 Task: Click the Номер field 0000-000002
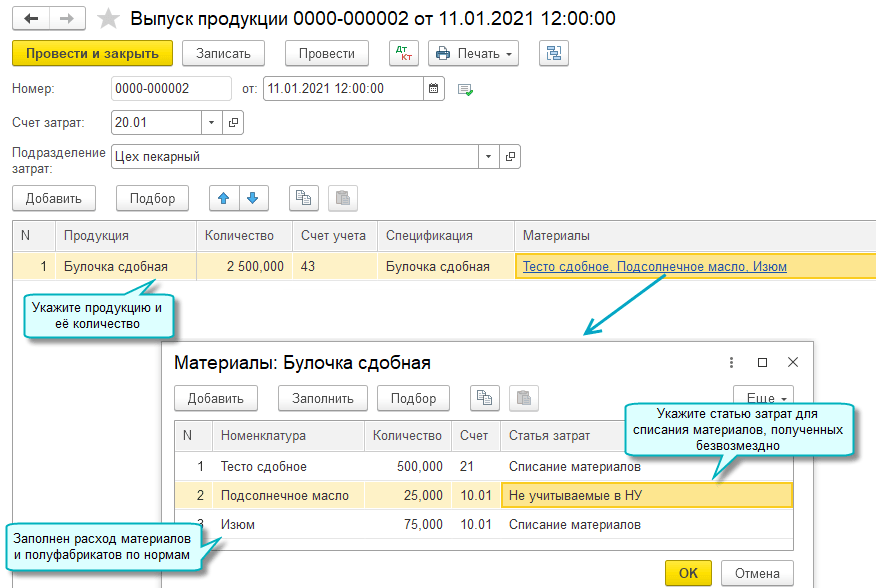(171, 88)
